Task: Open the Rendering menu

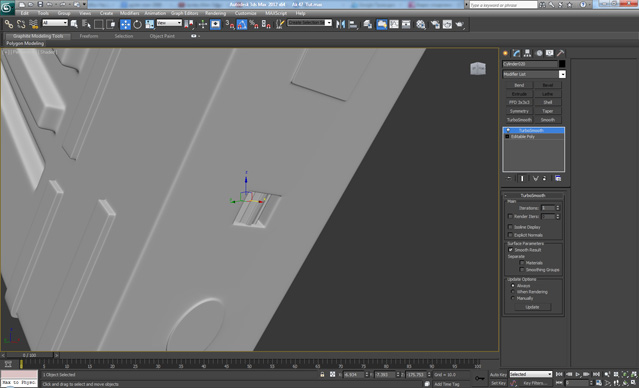Action: [216, 13]
